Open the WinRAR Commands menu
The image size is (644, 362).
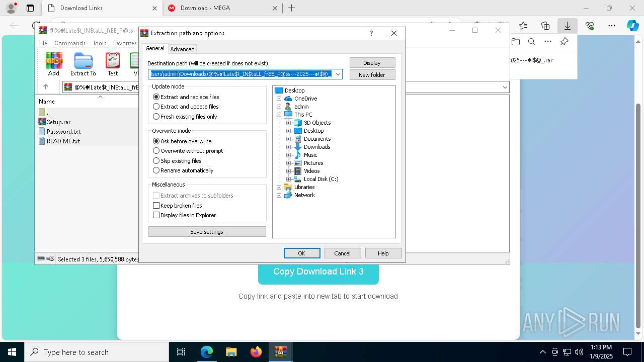pyautogui.click(x=70, y=43)
